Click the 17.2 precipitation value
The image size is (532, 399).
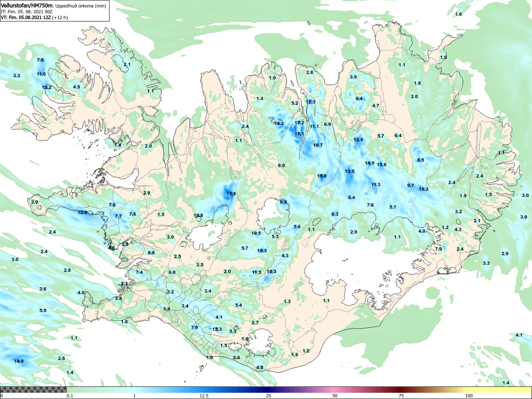[x=299, y=123]
